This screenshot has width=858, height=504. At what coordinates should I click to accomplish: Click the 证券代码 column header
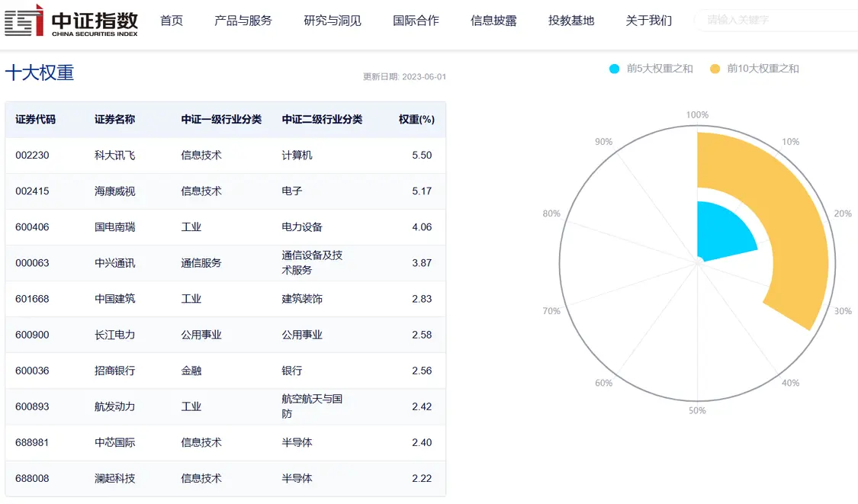pyautogui.click(x=35, y=120)
